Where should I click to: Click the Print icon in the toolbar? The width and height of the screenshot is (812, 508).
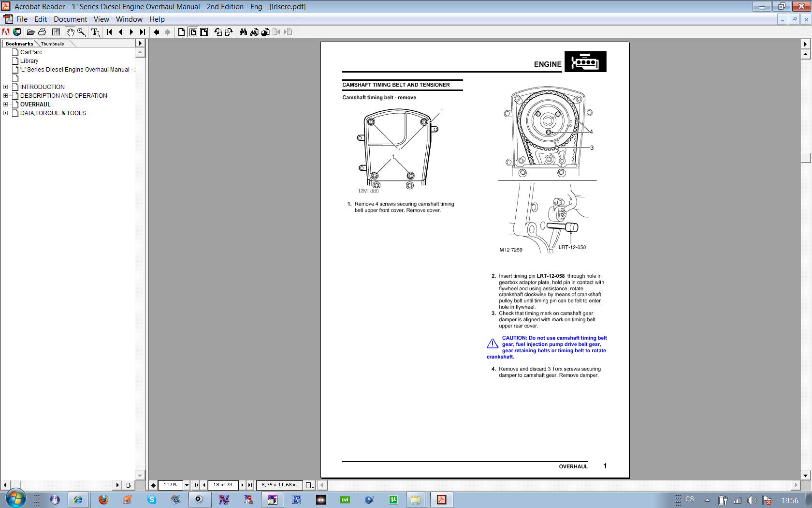(x=42, y=32)
